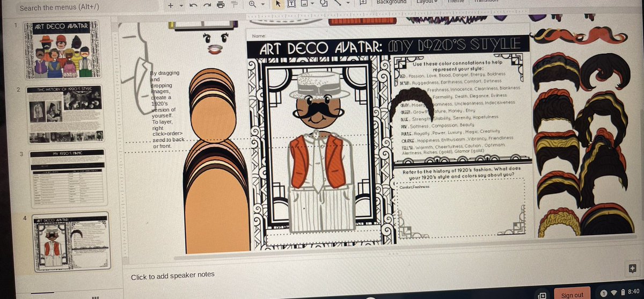Screen dimensions: 644x299
Task: Choose the Select cursor tool
Action: [x=278, y=4]
